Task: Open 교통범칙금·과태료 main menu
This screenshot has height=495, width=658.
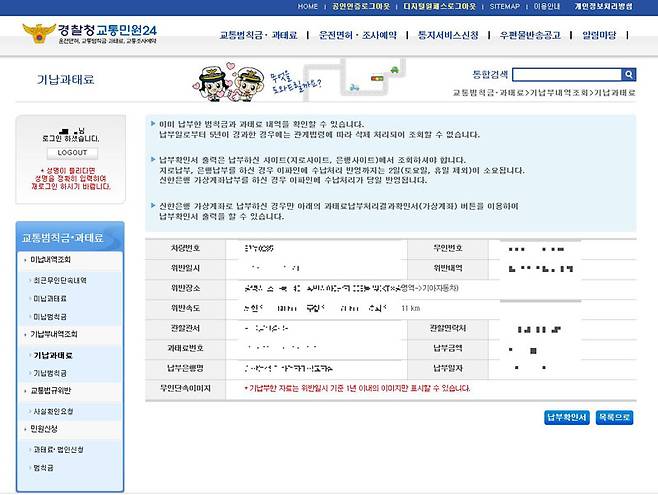Action: [x=258, y=35]
